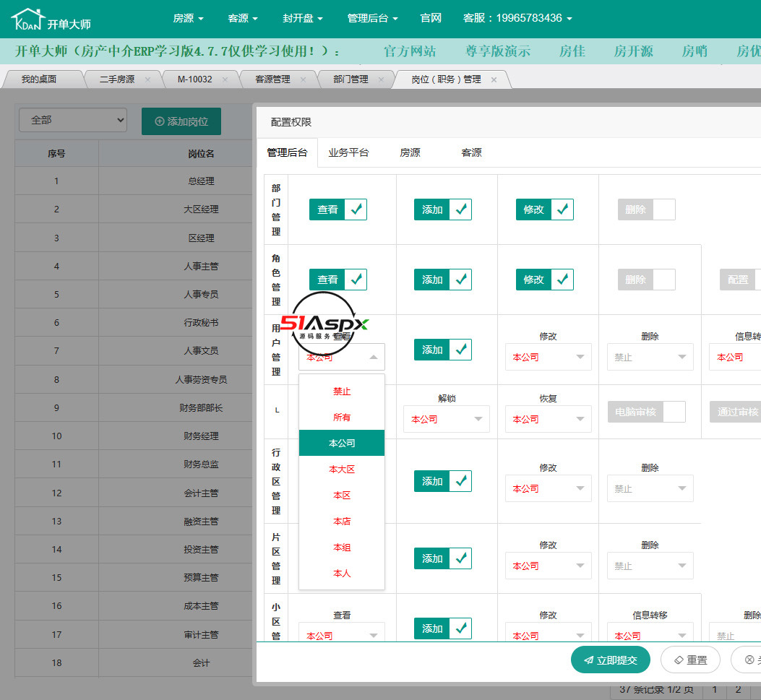
Task: Open 行政区管理 删除 dropdown
Action: [x=650, y=488]
